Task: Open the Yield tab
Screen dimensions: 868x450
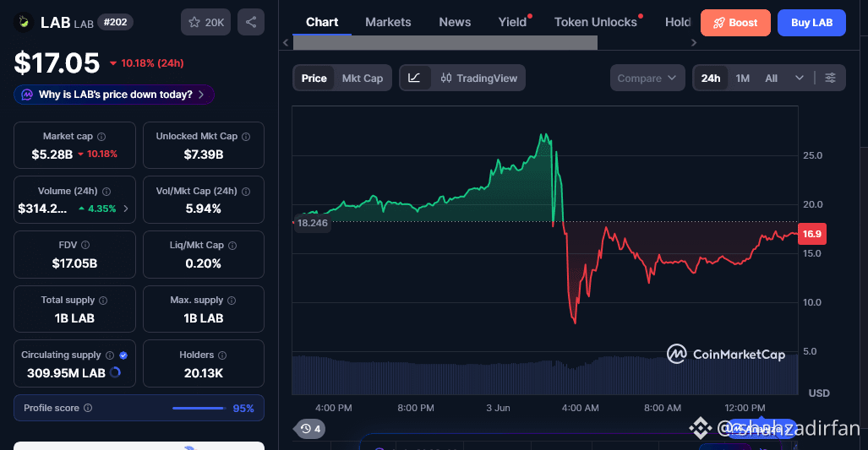Action: click(x=513, y=22)
